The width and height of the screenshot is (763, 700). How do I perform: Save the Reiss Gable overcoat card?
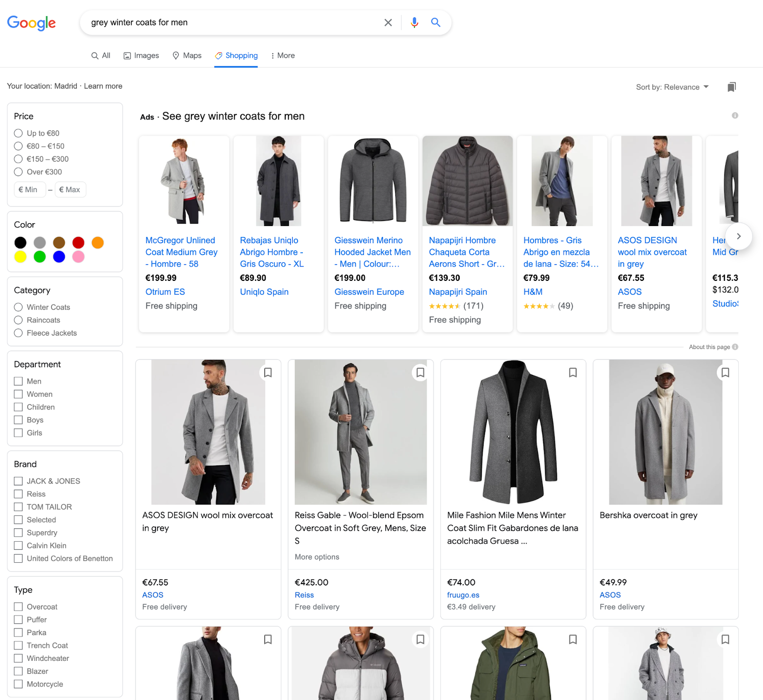coord(420,372)
